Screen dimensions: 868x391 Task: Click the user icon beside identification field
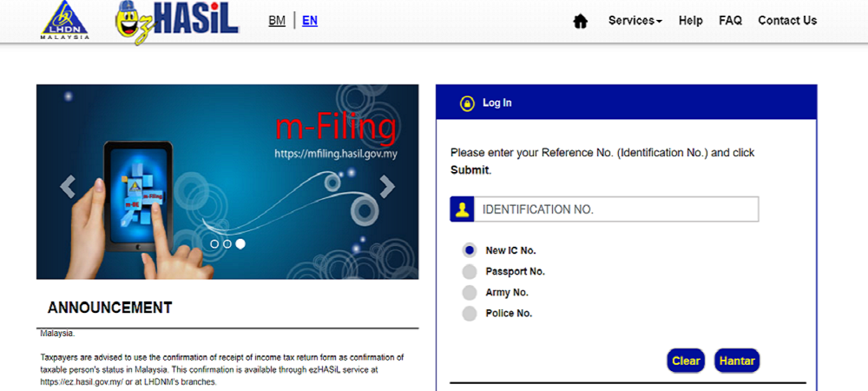click(x=463, y=209)
